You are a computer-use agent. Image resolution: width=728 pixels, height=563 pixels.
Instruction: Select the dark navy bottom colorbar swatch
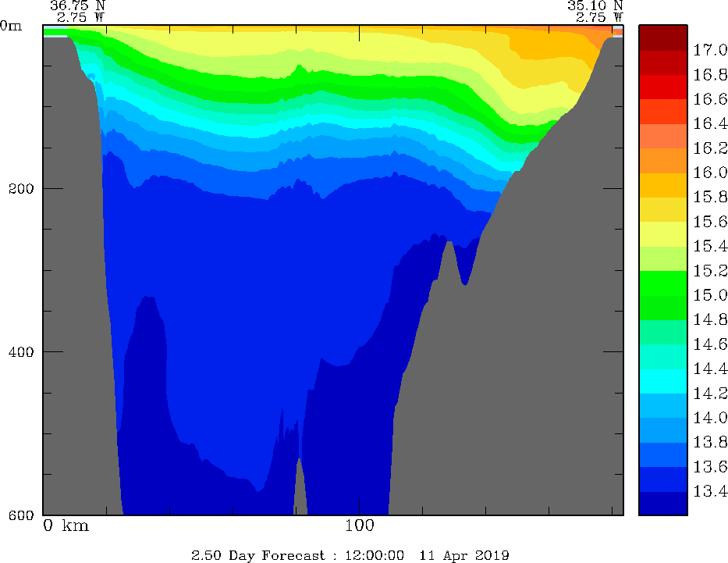(x=663, y=503)
